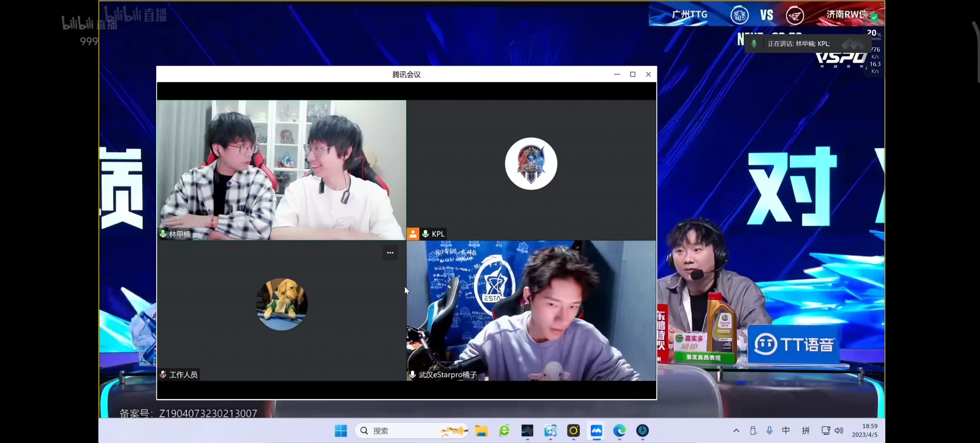The height and width of the screenshot is (443, 980).
Task: Open the green 360 browser taskbar icon
Action: point(504,431)
